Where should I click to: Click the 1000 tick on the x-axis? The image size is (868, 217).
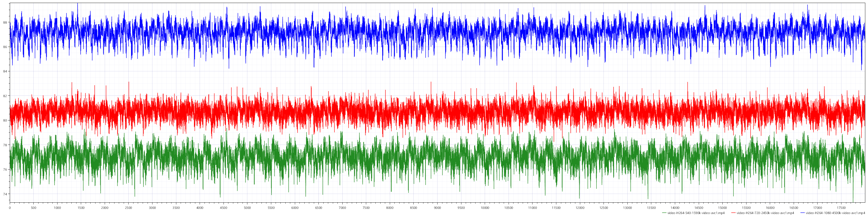[57, 208]
